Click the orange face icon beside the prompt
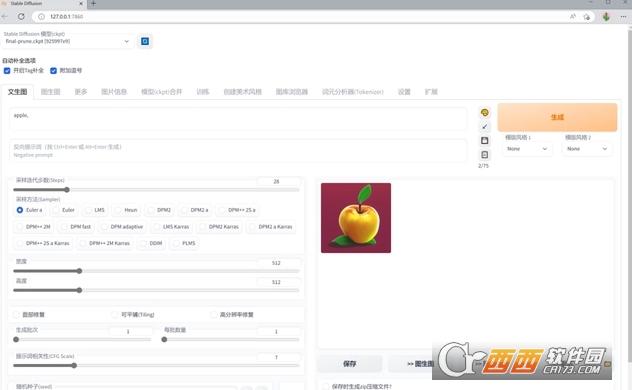Image resolution: width=632 pixels, height=390 pixels. pos(484,112)
